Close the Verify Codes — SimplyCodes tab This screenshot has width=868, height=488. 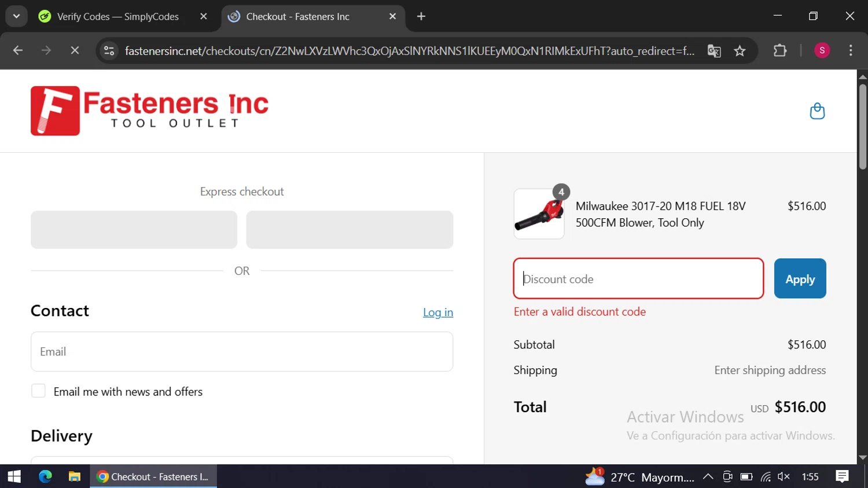pyautogui.click(x=203, y=16)
